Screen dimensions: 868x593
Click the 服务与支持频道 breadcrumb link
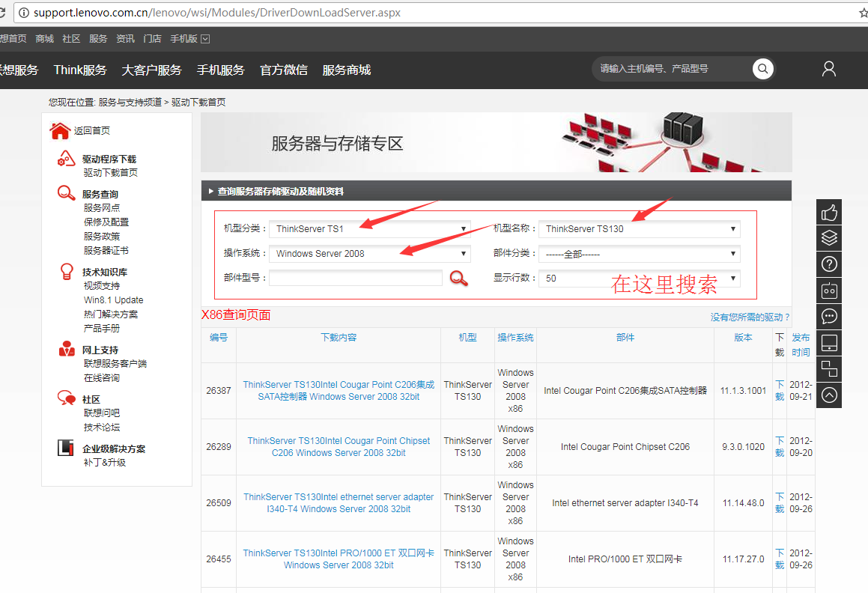pos(130,103)
